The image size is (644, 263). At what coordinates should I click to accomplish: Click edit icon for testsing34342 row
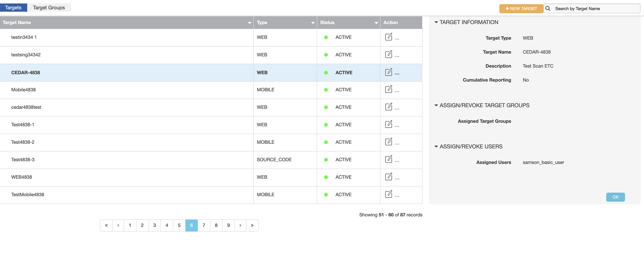tap(389, 54)
